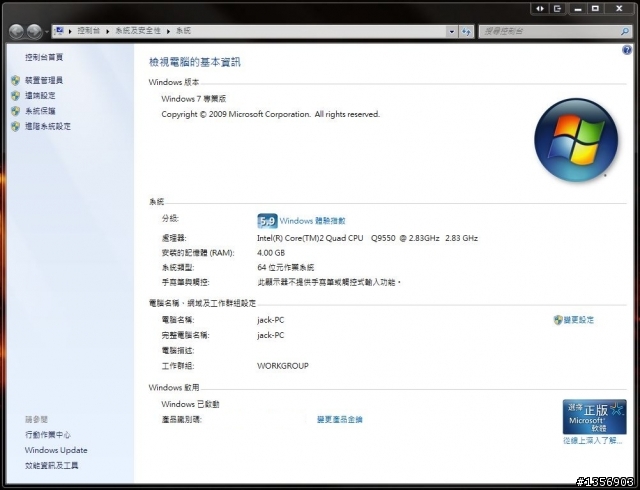The width and height of the screenshot is (640, 490).
Task: Select the 4.00 GB RAM value
Action: [x=271, y=253]
